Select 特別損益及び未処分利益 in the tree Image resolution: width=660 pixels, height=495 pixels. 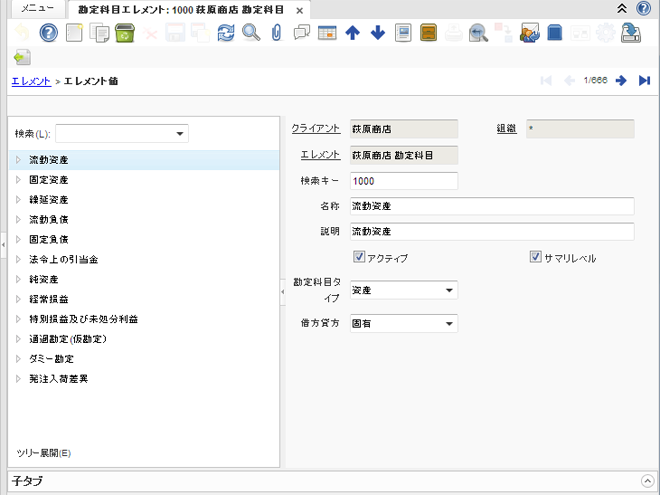(83, 319)
